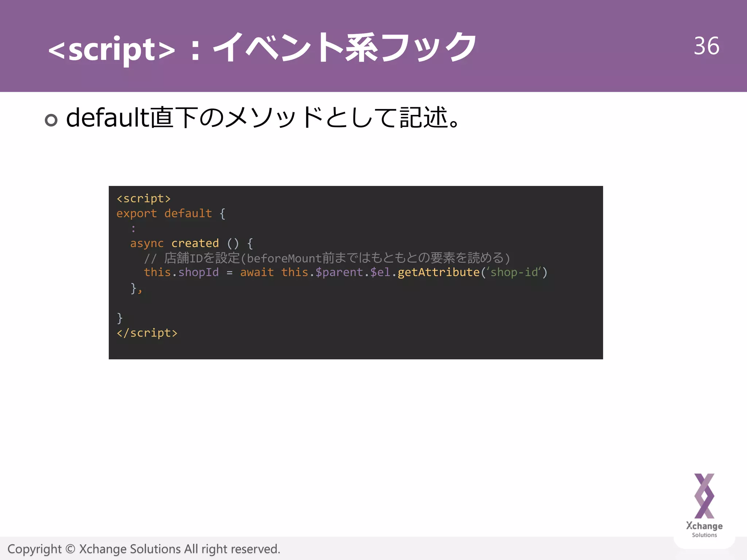This screenshot has width=747, height=560.
Task: Click 'this.shopId' in the code
Action: pyautogui.click(x=181, y=272)
